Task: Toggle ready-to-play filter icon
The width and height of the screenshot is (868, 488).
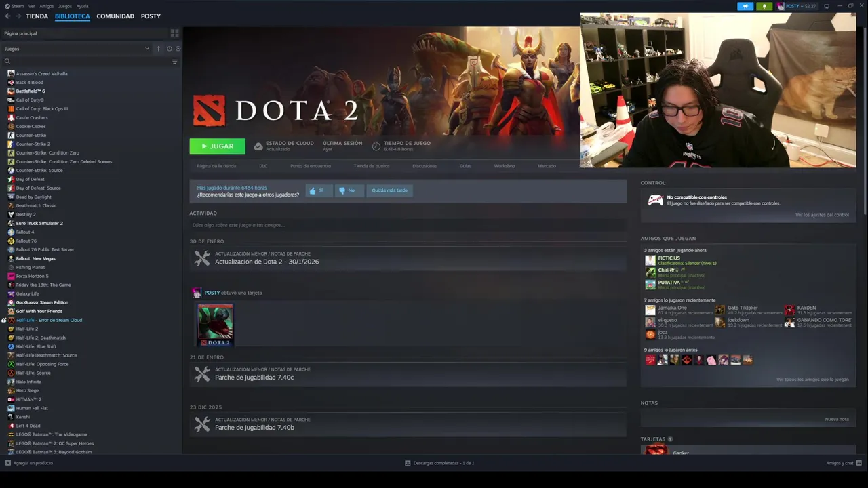Action: pos(178,49)
